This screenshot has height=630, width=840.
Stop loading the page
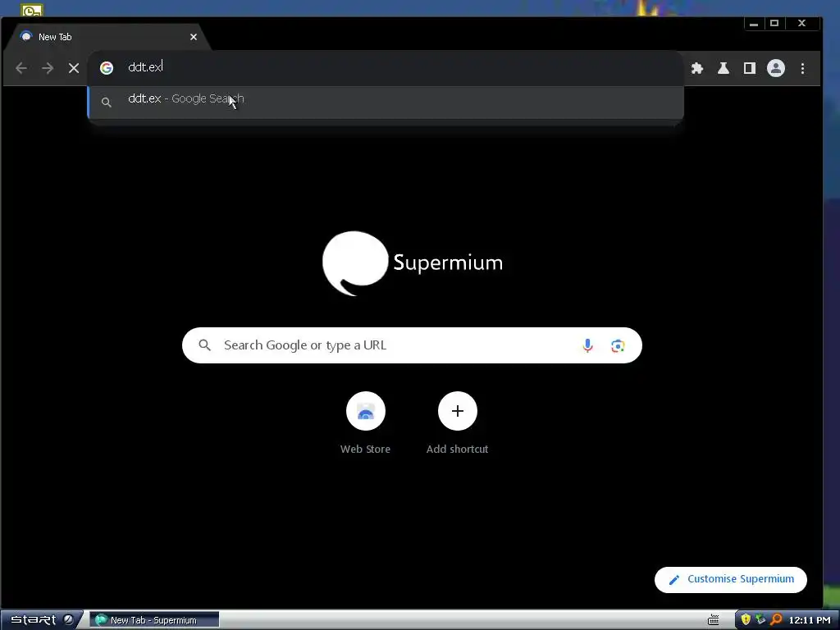[74, 68]
